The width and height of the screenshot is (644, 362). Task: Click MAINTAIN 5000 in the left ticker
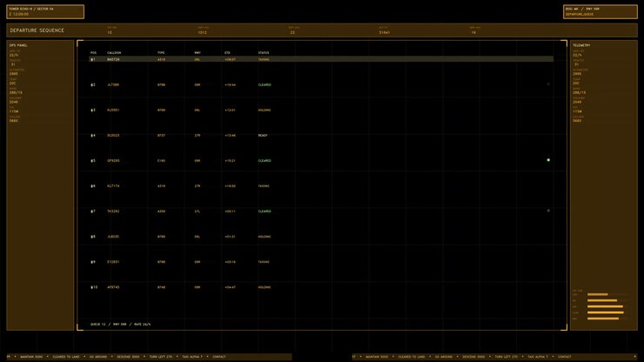[x=31, y=357]
